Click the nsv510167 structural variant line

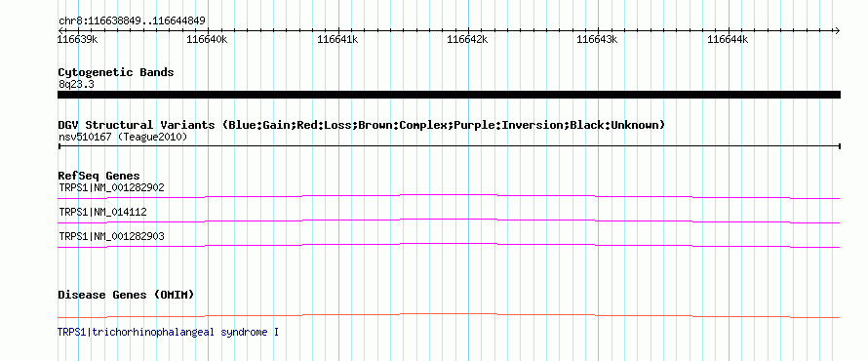click(449, 146)
